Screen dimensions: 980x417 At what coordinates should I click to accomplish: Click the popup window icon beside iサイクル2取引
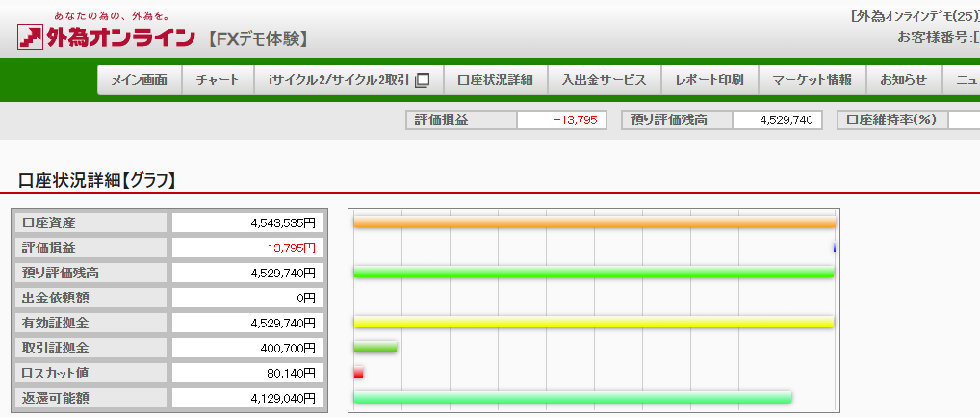click(422, 80)
